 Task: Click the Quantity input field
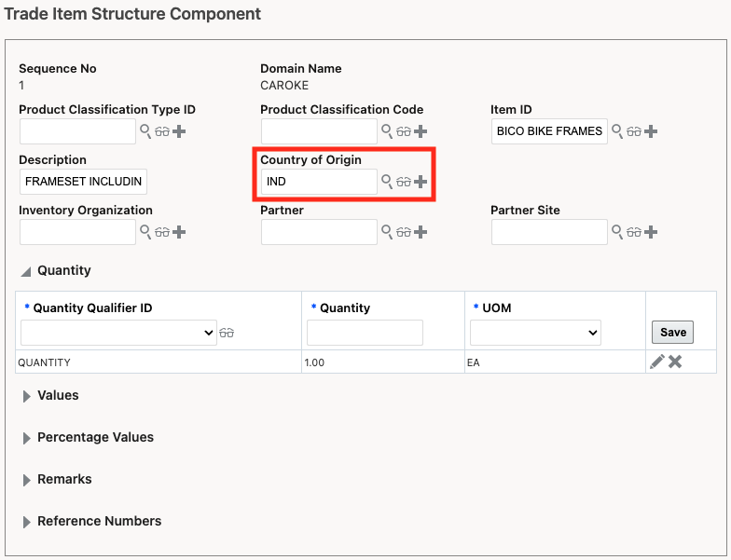pyautogui.click(x=365, y=333)
